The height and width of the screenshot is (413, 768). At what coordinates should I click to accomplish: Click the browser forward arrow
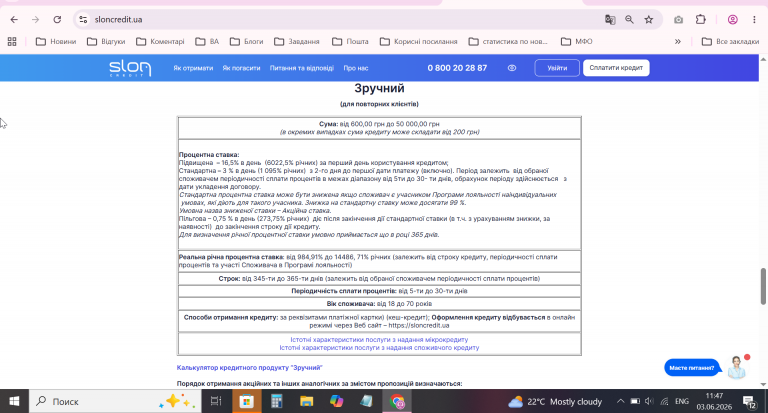(35, 20)
